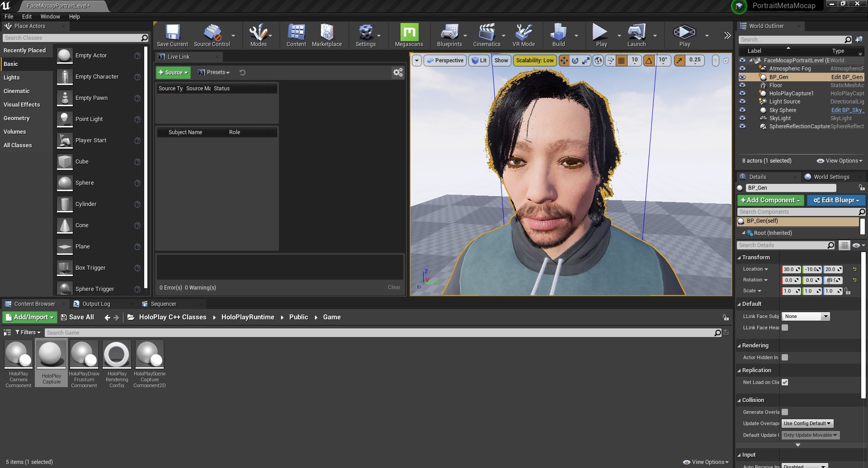Toggle the Actor Hidden In Game checkbox
The height and width of the screenshot is (468, 868).
coord(785,357)
